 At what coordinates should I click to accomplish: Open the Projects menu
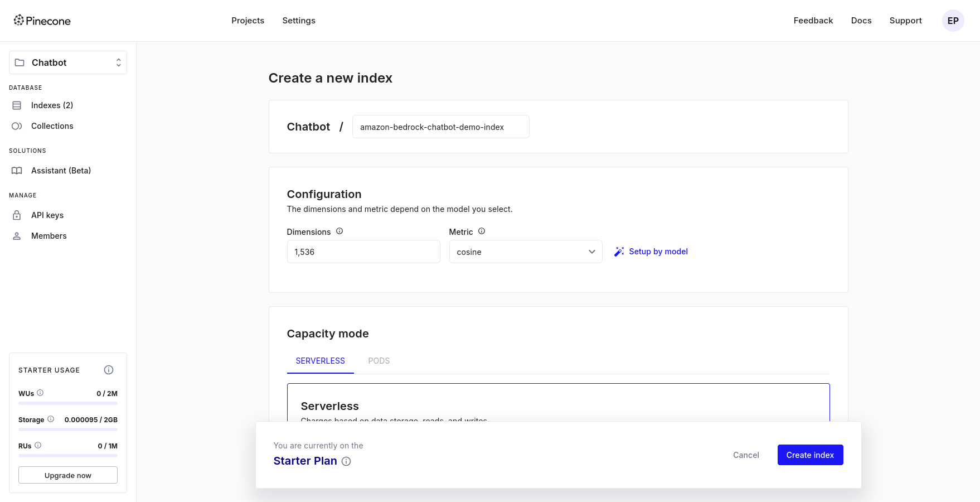click(248, 21)
